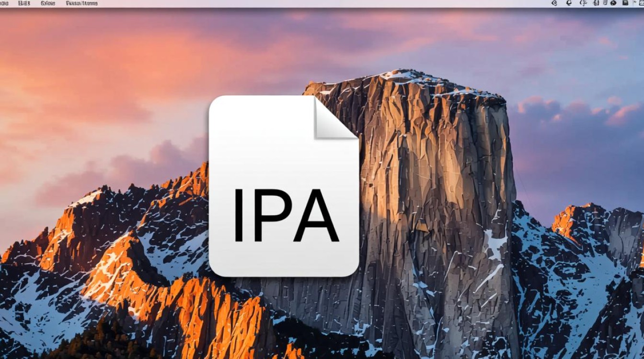Screen dimensions: 644x359
Task: Open the thin curly status icon in menu bar
Action: (583, 3)
